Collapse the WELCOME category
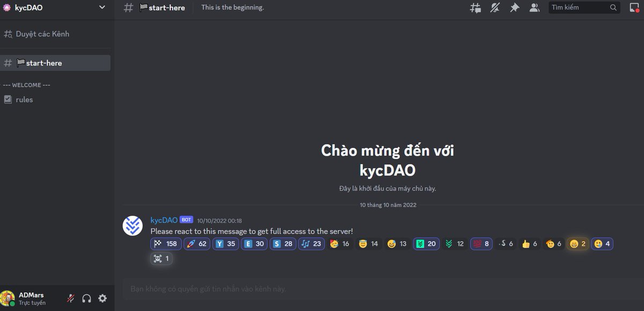The height and width of the screenshot is (311, 644). [26, 85]
